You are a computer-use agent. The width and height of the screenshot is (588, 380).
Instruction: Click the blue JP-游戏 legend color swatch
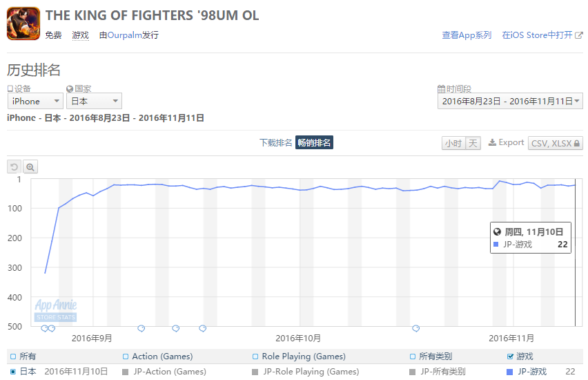[x=509, y=372]
